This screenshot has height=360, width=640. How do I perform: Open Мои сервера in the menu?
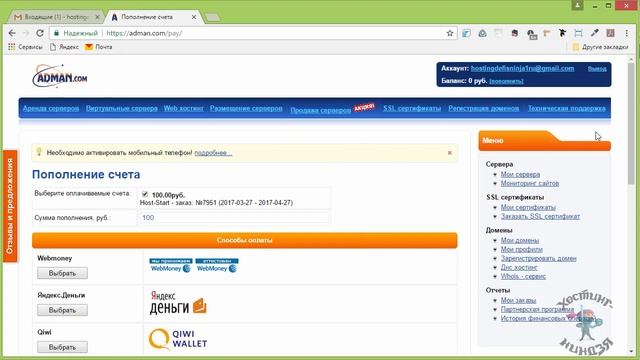[520, 174]
